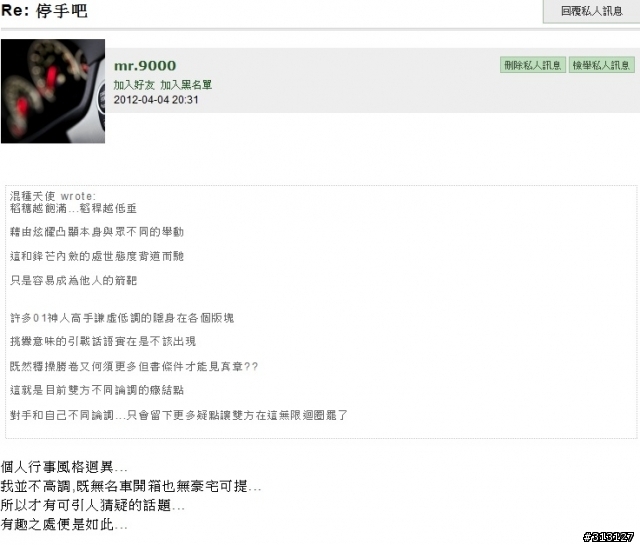Screen dimensions: 640x545
Task: Click reply line 有趣之處便是如此
Action: [64, 525]
